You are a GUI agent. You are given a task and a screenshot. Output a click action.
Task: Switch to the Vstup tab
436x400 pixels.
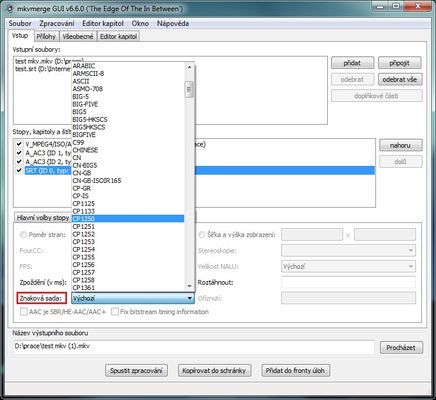pos(20,36)
